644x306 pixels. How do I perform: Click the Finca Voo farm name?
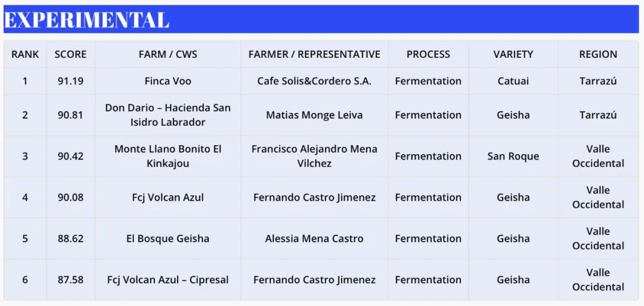(x=168, y=81)
